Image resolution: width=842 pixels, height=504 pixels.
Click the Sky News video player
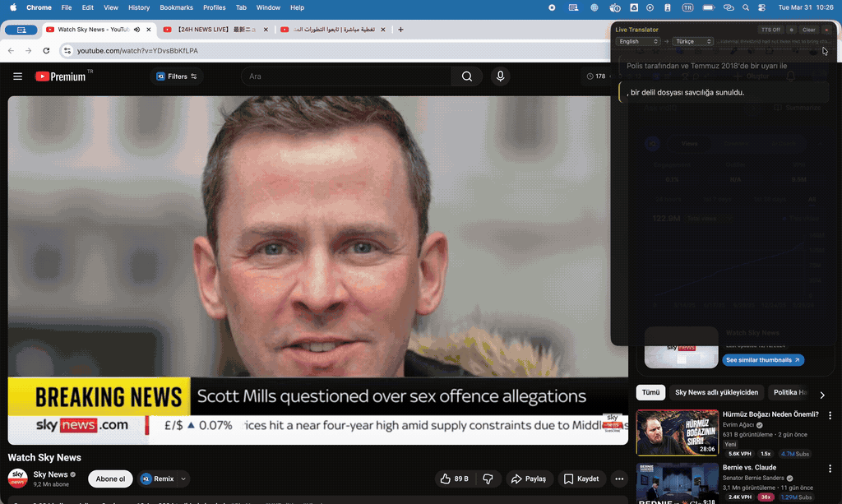[x=318, y=270]
